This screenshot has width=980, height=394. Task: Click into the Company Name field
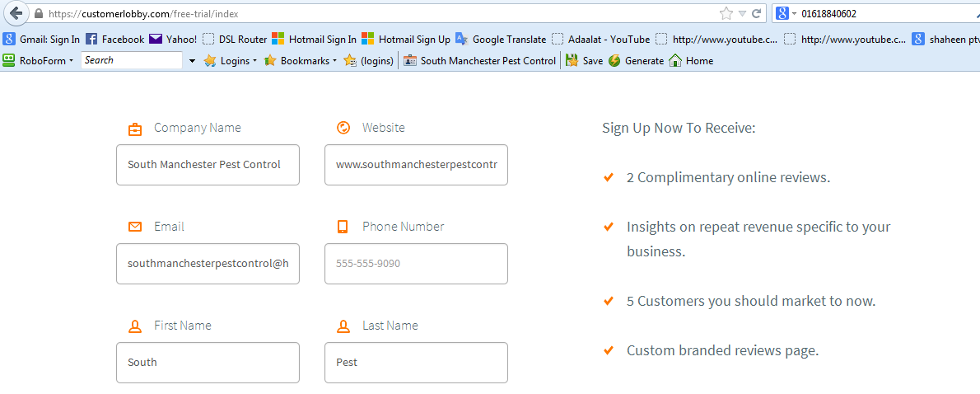(208, 165)
